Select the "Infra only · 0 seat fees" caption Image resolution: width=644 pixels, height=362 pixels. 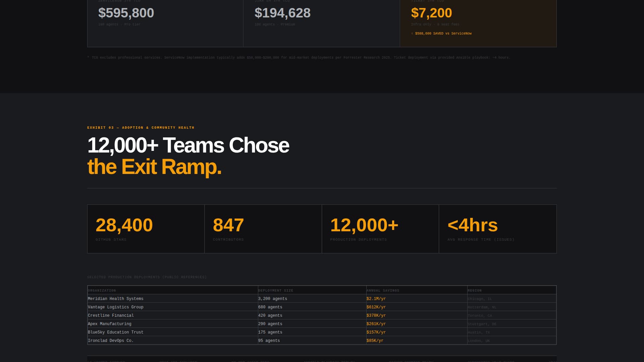click(x=435, y=24)
